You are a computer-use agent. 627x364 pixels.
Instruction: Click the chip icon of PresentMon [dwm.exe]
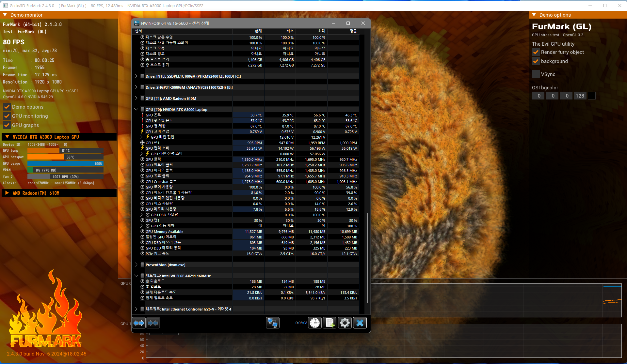142,265
